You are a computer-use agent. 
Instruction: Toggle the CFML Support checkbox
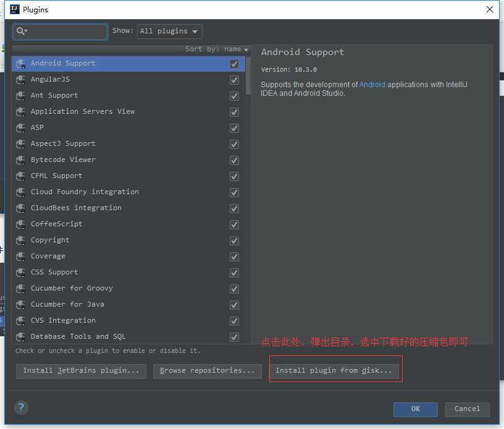tap(234, 176)
